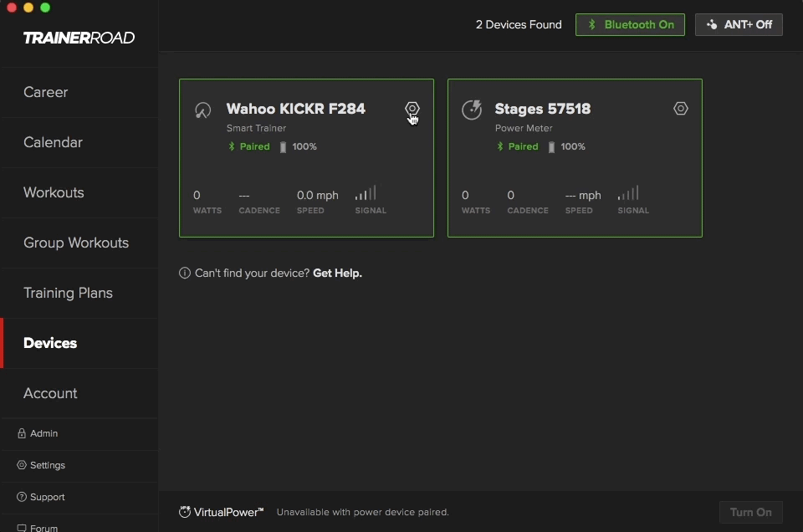Open the Career section
Screen dimensions: 803x532
point(79,92)
